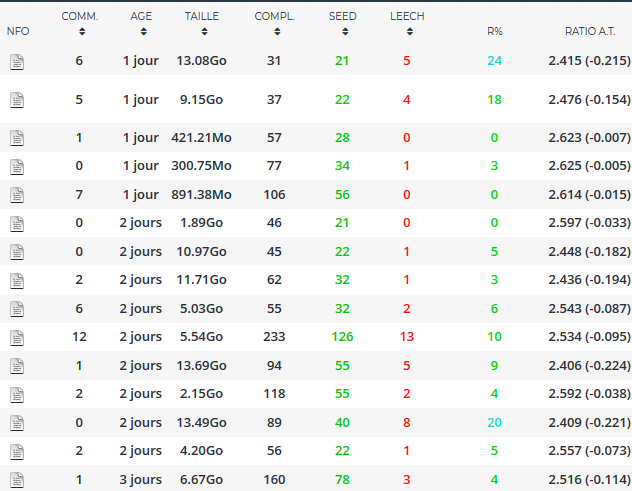Click R% value 18
This screenshot has height=491, width=632.
(495, 100)
